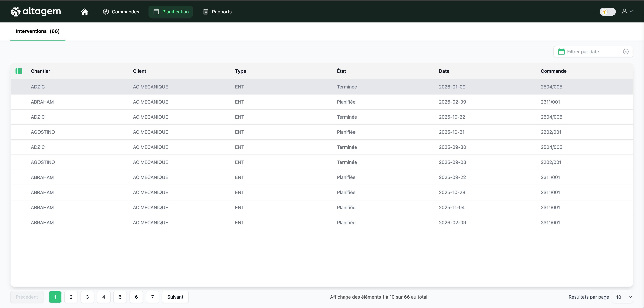Expand the results per page dropdown
Viewport: 644px width, 308px height.
coord(623,297)
